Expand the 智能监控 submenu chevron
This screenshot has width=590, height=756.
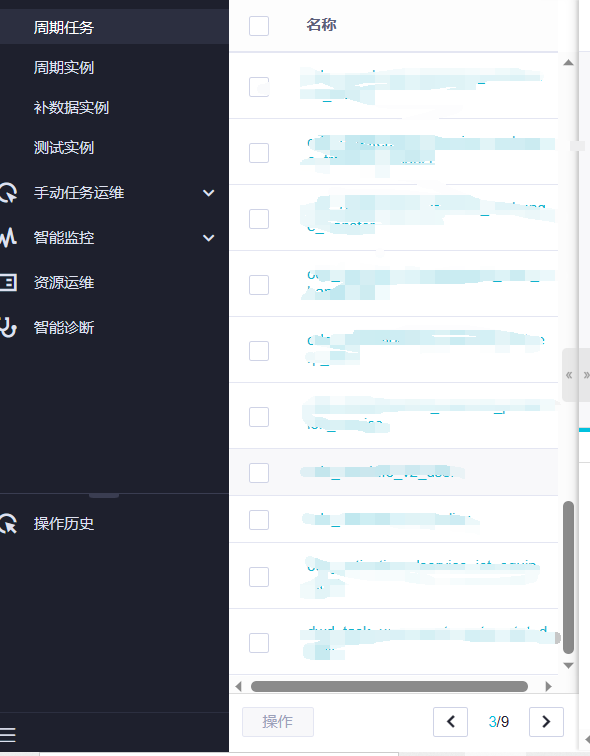[x=208, y=238]
